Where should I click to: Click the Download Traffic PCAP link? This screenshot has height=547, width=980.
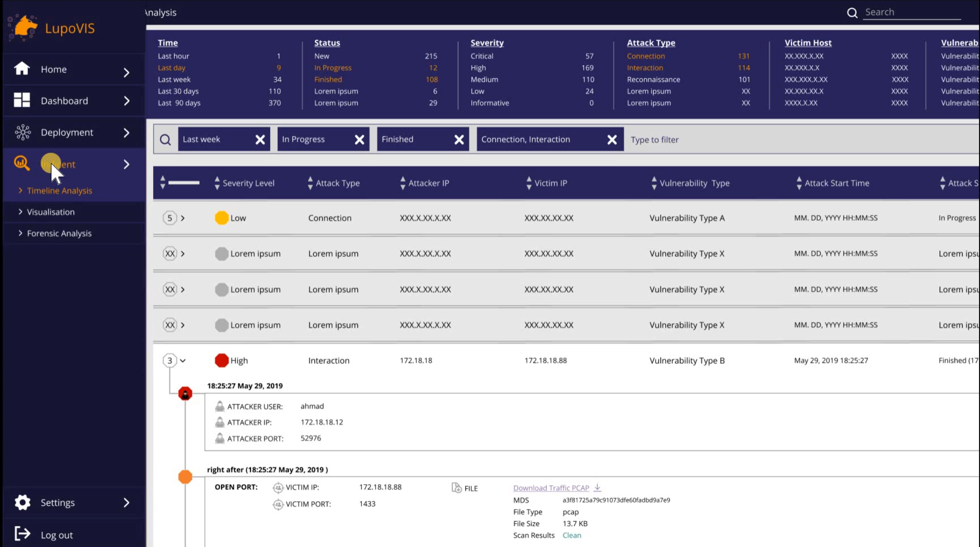(x=551, y=488)
